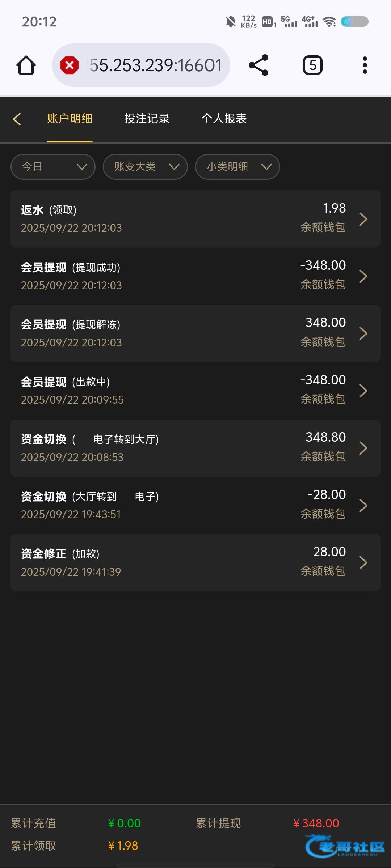Expand chevron on 会员提现 (出款中) entry
This screenshot has height=868, width=391.
pyautogui.click(x=363, y=391)
